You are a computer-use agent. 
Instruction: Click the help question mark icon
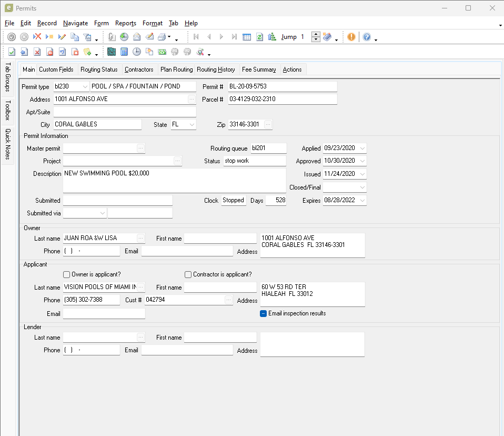pos(367,37)
